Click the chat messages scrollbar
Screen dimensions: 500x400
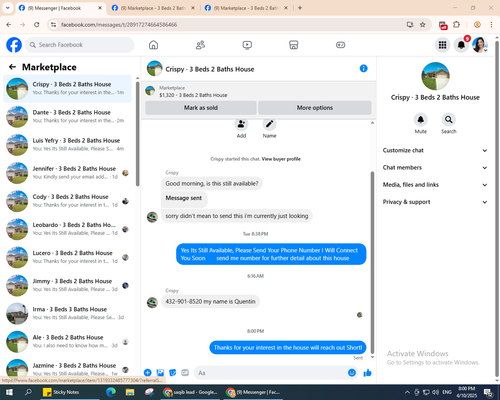372,262
